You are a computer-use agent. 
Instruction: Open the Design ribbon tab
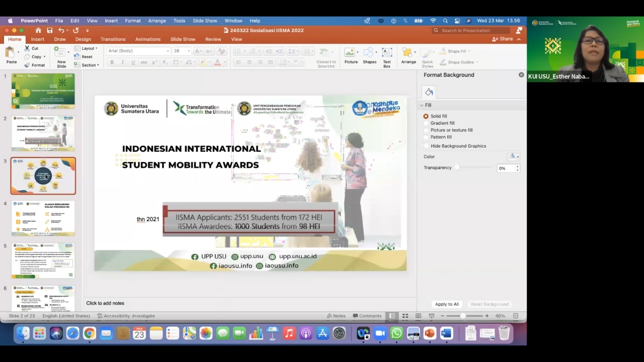pos(83,39)
